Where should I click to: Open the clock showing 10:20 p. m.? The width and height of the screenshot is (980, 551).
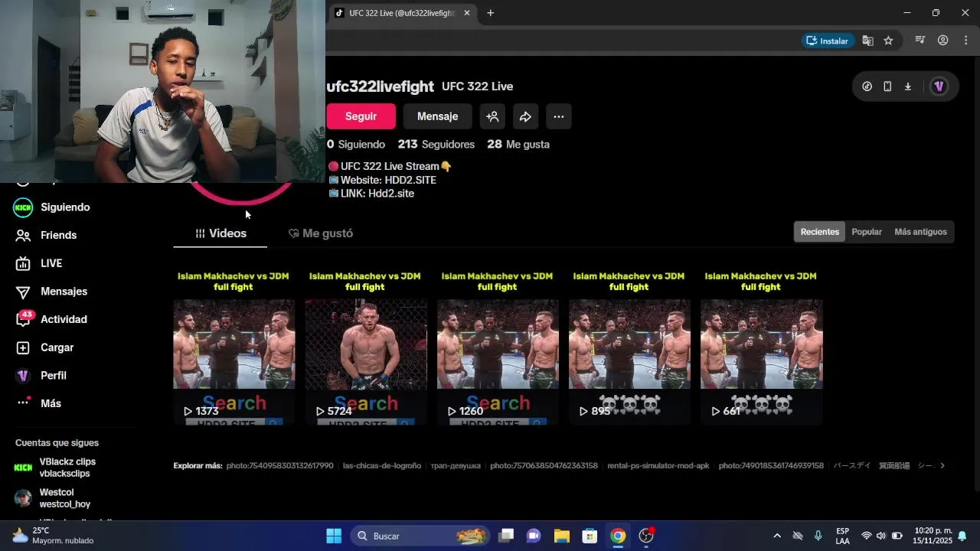(933, 536)
